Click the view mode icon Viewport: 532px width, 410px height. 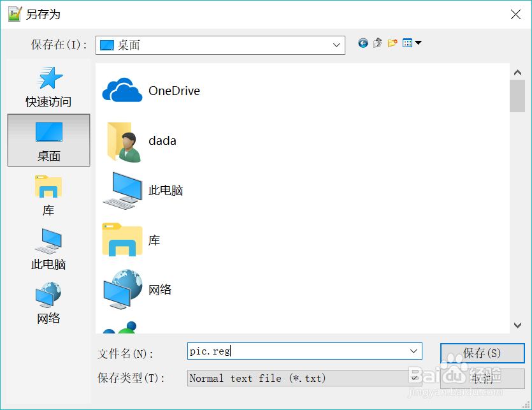pos(406,43)
